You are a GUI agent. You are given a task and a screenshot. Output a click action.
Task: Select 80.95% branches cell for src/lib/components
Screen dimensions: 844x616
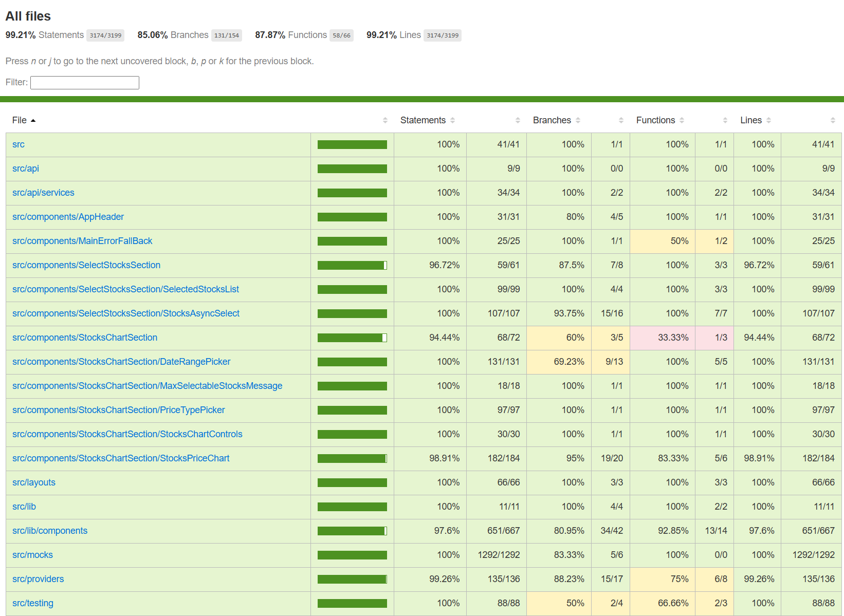[x=559, y=531]
